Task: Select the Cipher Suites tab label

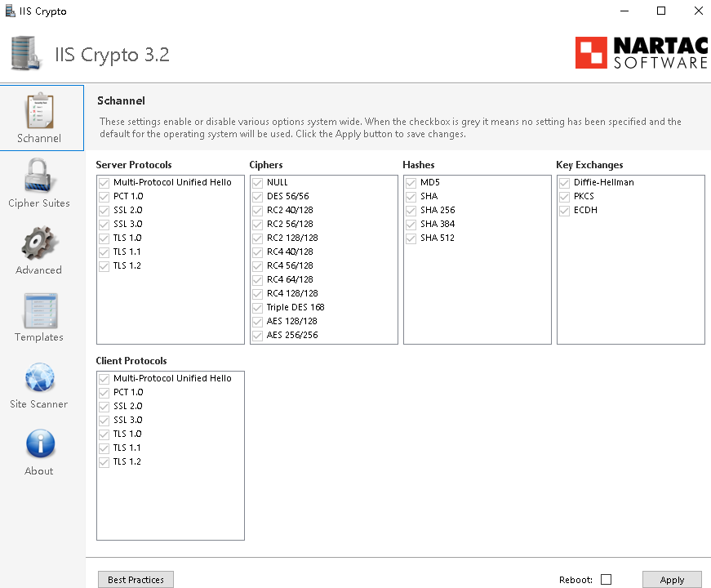Action: tap(39, 203)
